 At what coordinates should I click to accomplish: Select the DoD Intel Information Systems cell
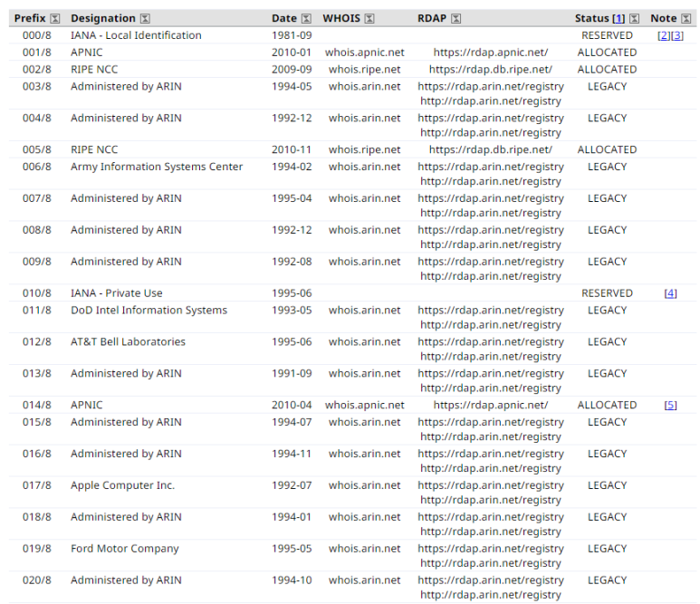click(149, 311)
